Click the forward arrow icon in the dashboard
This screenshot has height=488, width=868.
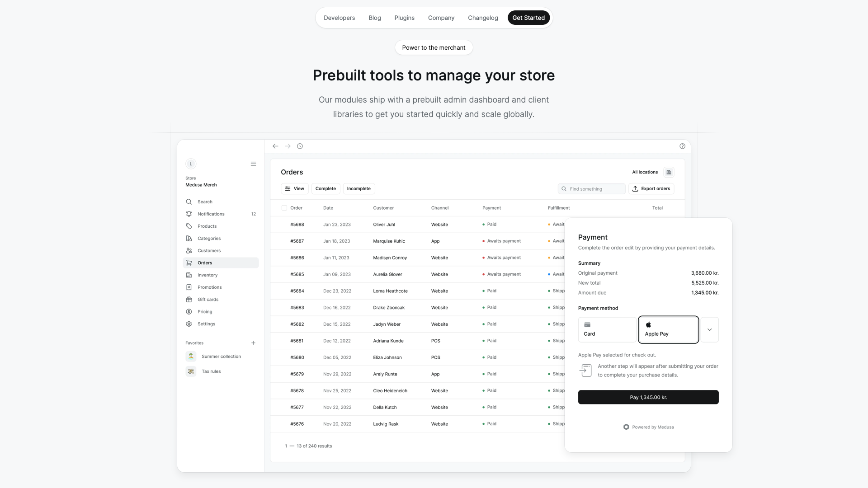click(x=288, y=146)
